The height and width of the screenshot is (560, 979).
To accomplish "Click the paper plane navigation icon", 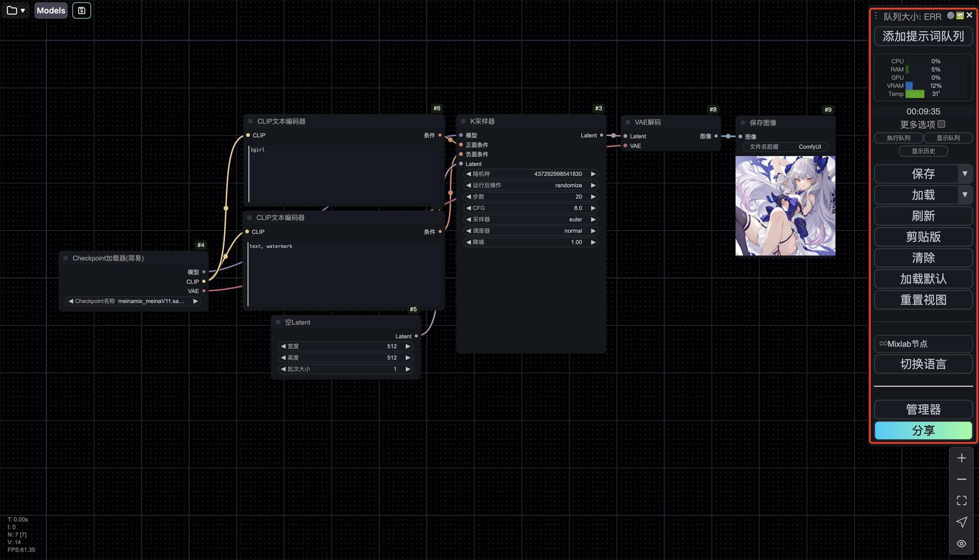I will (961, 522).
